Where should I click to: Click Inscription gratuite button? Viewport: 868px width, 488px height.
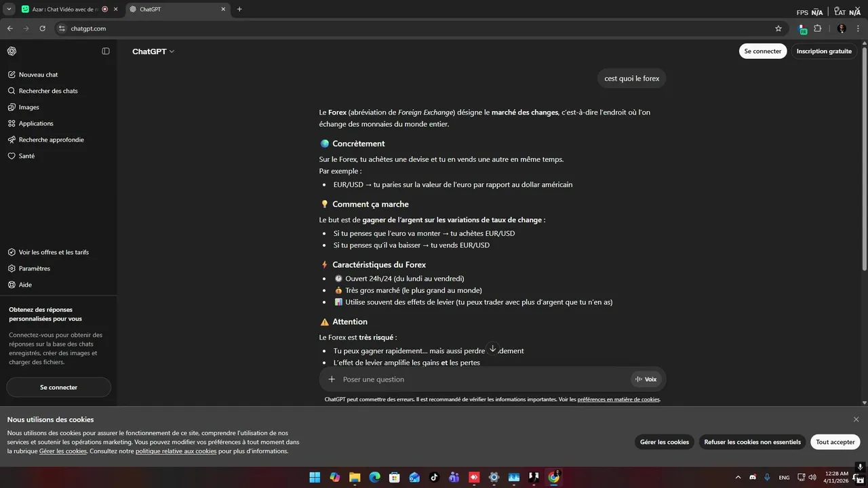pos(824,51)
